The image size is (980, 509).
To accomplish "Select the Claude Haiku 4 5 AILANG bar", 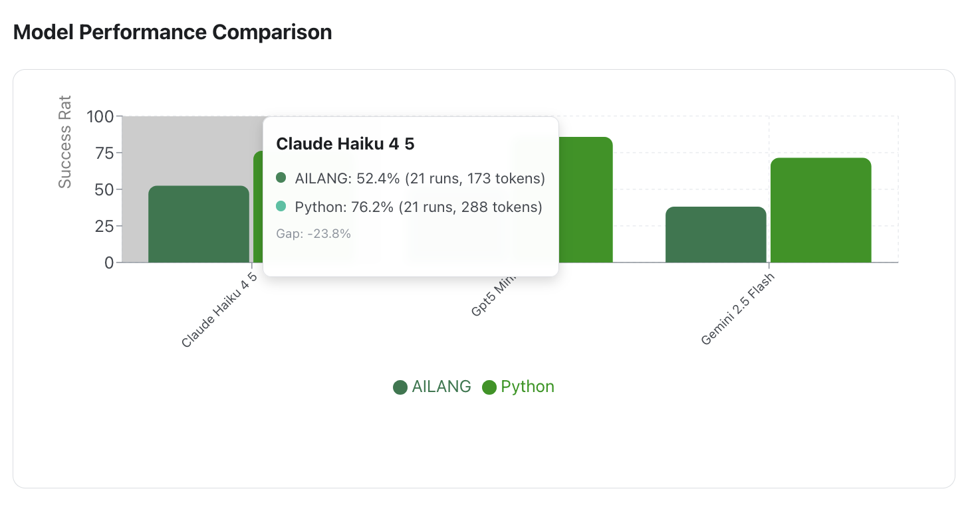I will click(199, 225).
